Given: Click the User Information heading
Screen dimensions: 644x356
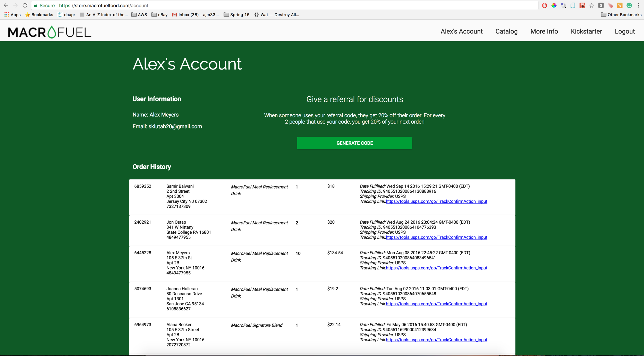Looking at the screenshot, I should pos(157,99).
